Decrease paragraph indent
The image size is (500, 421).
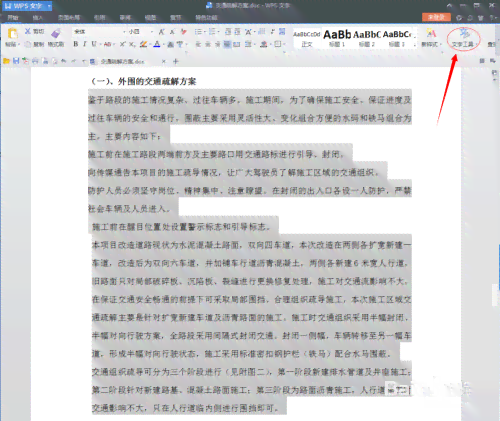(x=228, y=32)
